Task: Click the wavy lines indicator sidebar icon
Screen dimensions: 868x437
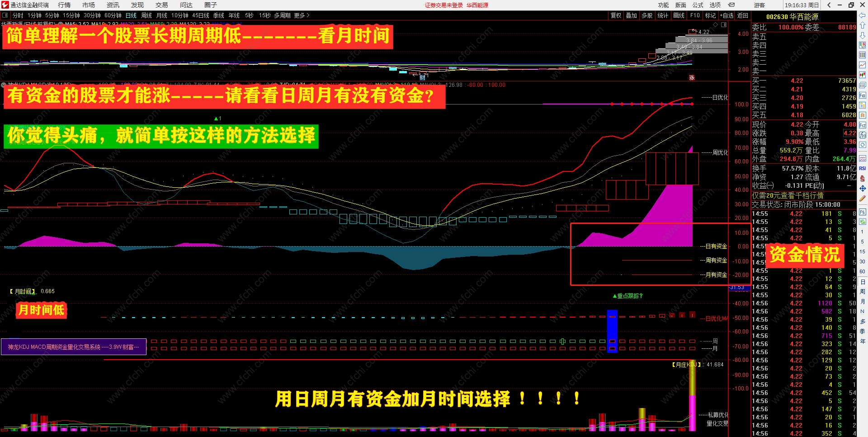Action: [x=863, y=158]
